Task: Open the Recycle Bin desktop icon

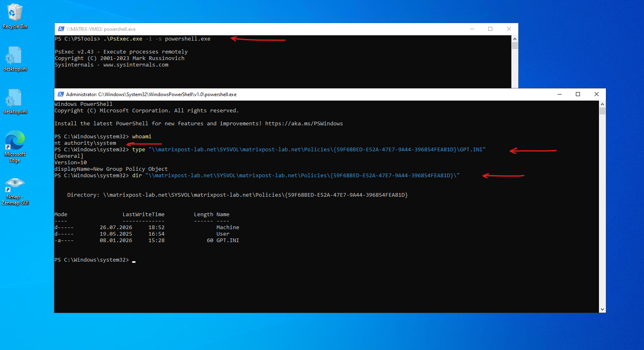Action: pyautogui.click(x=15, y=16)
